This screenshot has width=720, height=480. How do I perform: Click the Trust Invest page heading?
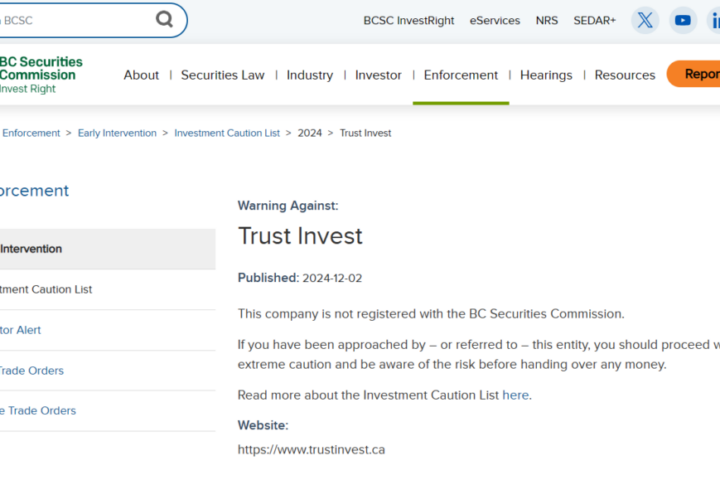tap(300, 236)
